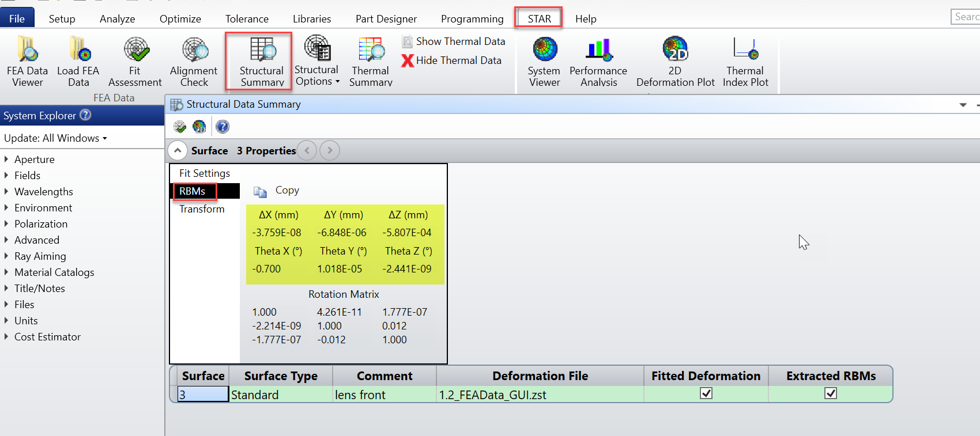Toggle Fitted Deformation checkbox for surface 3
The width and height of the screenshot is (980, 436).
pos(706,393)
